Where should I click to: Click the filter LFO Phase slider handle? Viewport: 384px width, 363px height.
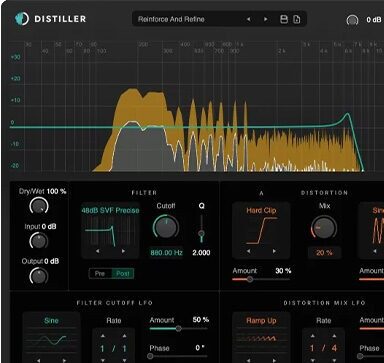[x=150, y=356]
